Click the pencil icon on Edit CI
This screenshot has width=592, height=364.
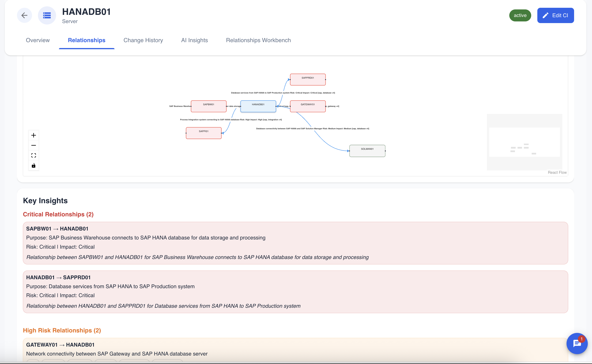click(546, 15)
